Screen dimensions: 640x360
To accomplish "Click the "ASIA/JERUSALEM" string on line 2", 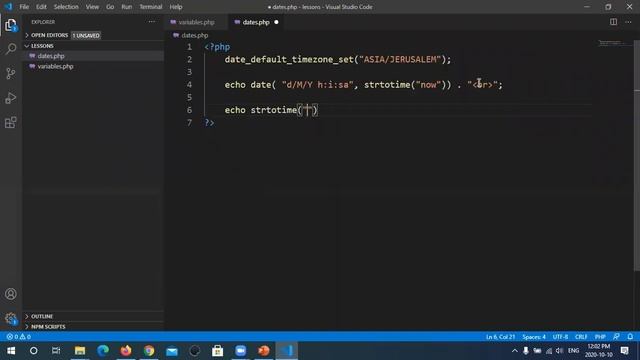I will (x=400, y=60).
